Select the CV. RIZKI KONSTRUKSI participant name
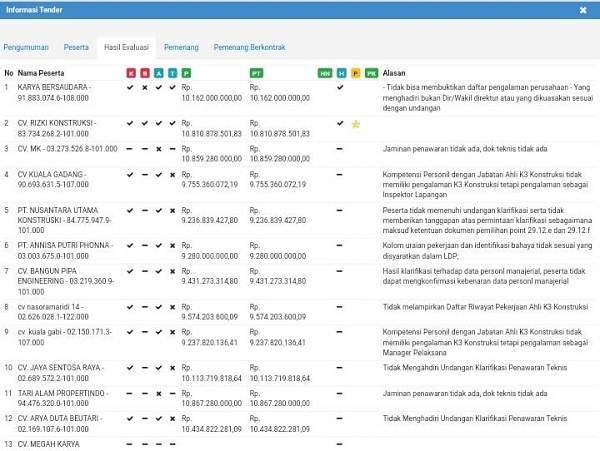 click(x=57, y=129)
